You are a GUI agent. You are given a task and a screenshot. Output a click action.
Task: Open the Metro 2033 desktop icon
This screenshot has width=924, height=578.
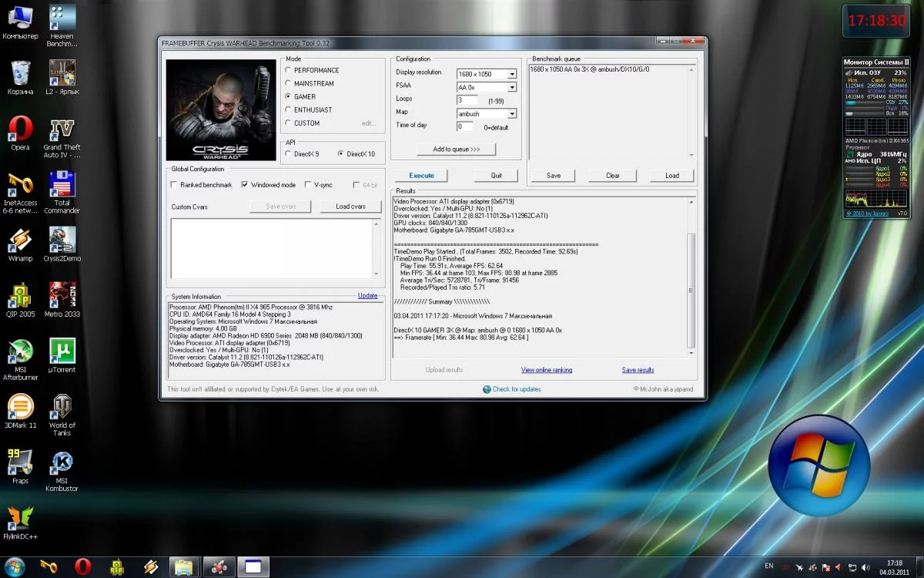click(x=62, y=297)
